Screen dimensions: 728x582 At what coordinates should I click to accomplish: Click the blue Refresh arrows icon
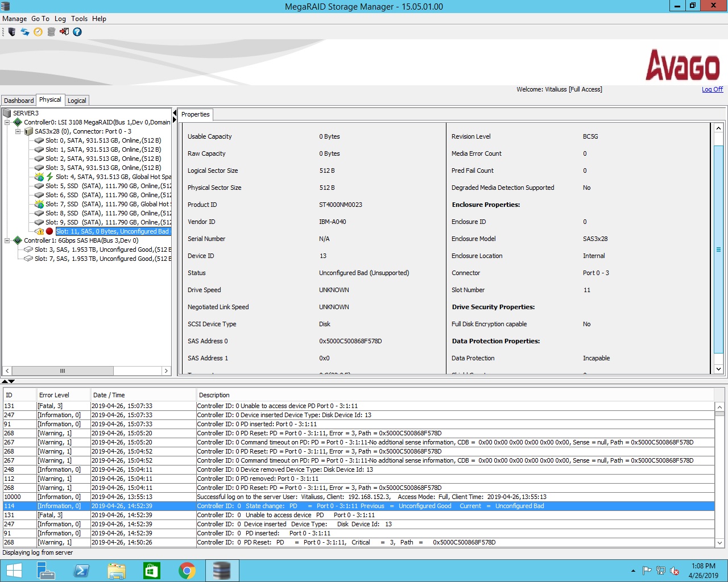(25, 32)
